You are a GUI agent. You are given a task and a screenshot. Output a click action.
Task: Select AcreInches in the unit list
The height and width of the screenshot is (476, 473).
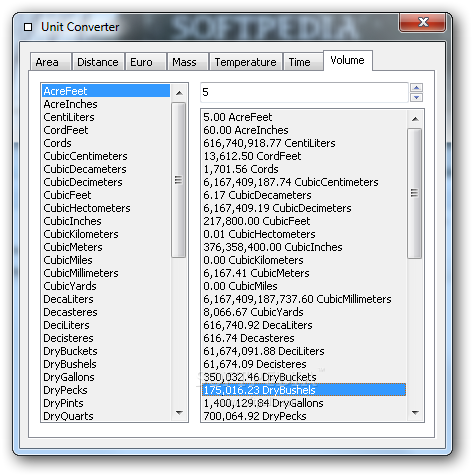tap(106, 104)
